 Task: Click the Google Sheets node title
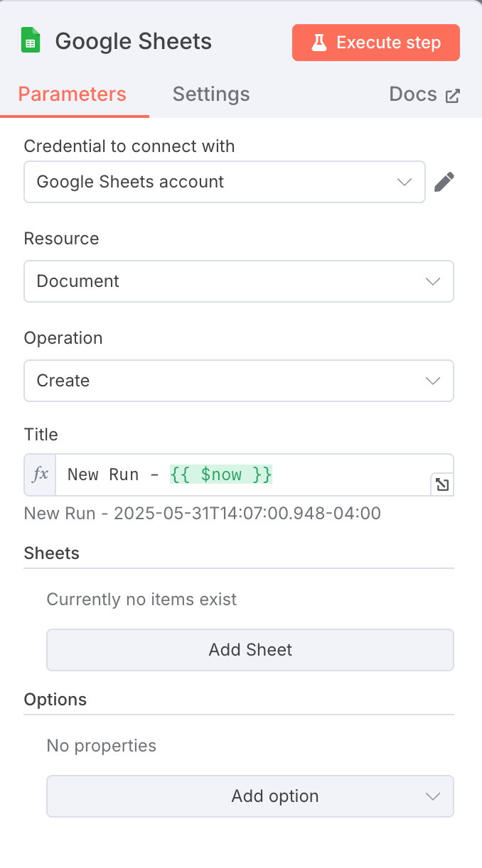pos(134,41)
